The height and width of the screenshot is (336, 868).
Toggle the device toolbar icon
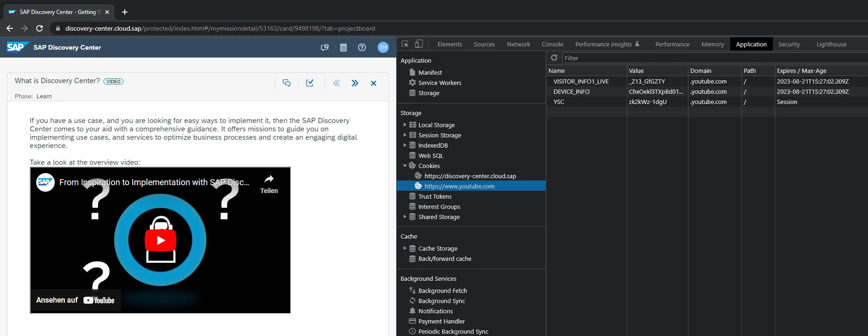(418, 44)
